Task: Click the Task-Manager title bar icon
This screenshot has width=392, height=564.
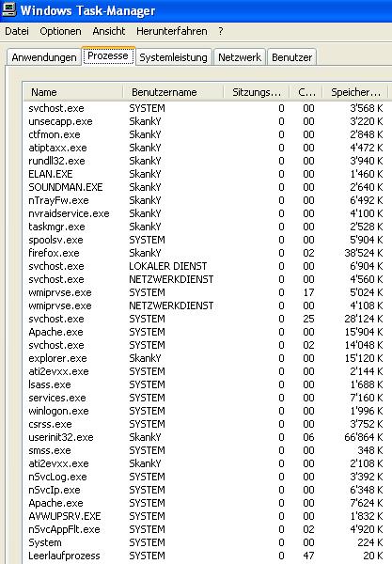Action: coord(9,9)
